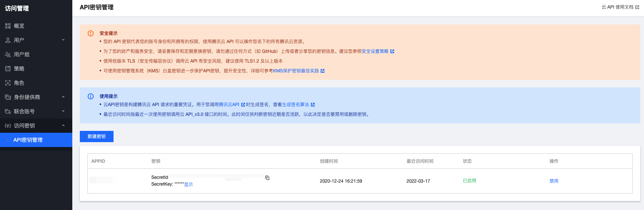The height and width of the screenshot is (210, 644).
Task: Click the 安全提示 heading text
Action: pyautogui.click(x=109, y=33)
